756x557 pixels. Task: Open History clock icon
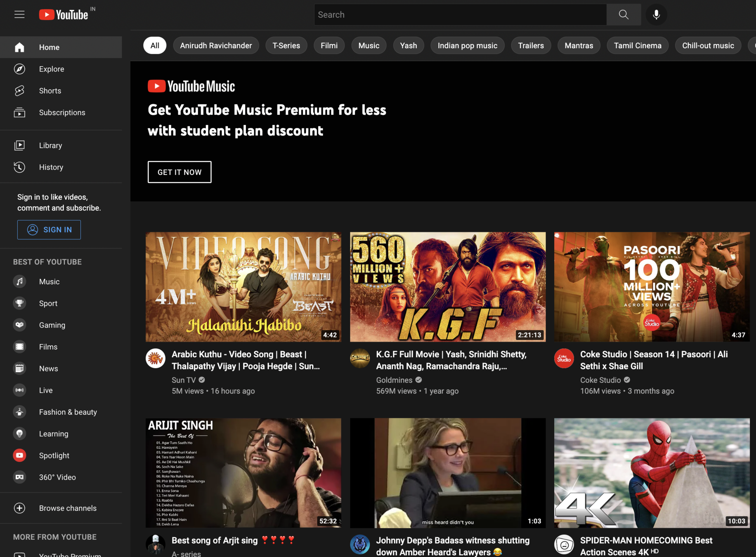pyautogui.click(x=19, y=167)
